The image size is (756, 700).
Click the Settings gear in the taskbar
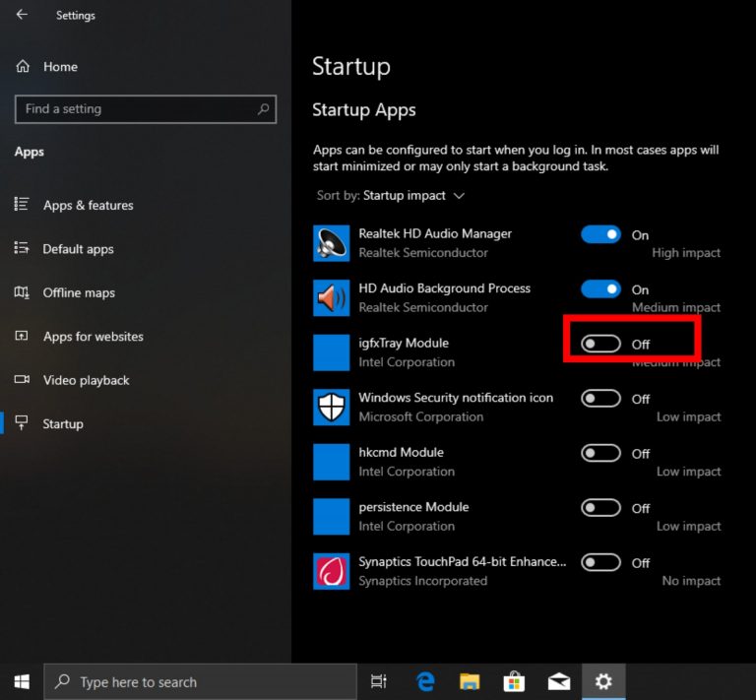603,681
